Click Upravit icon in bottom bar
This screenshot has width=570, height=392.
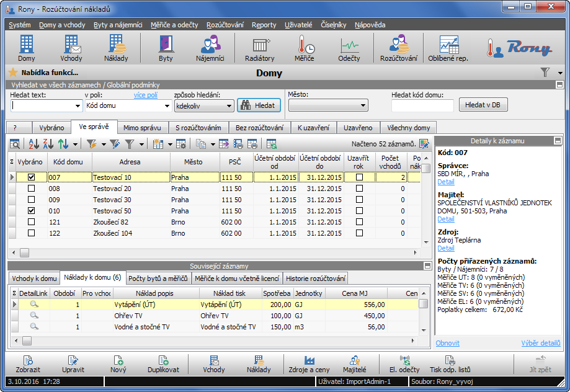73,364
